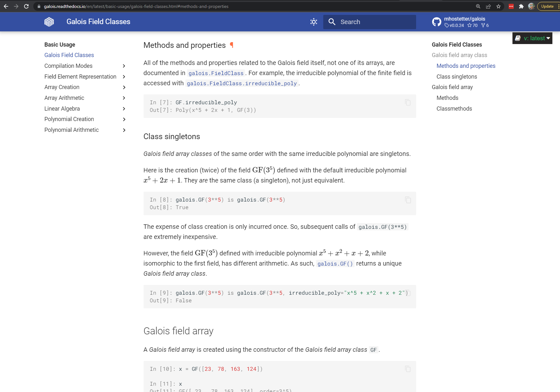Click the paragraph anchor beside Methods and properties
Viewport: 560px width, 392px height.
232,45
